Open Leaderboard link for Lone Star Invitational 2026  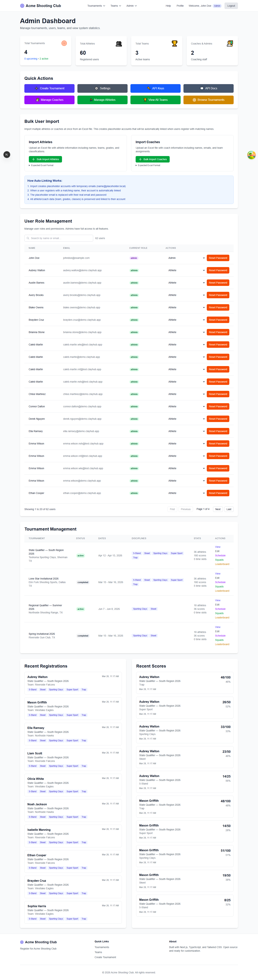point(222,591)
